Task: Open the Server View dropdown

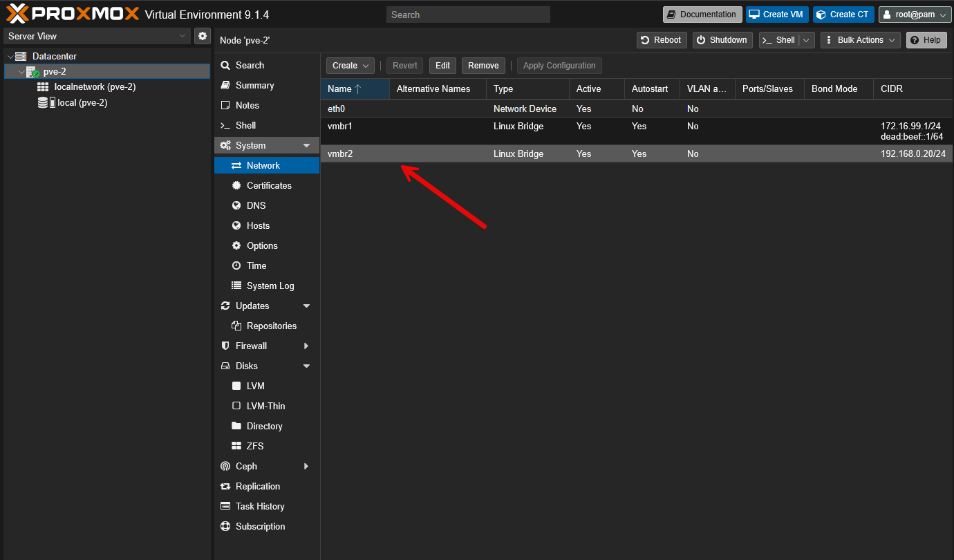Action: (97, 36)
